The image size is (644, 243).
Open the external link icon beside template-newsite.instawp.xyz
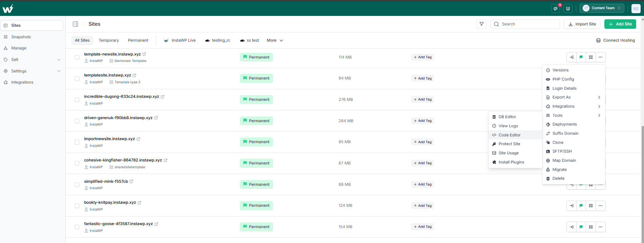coord(144,54)
